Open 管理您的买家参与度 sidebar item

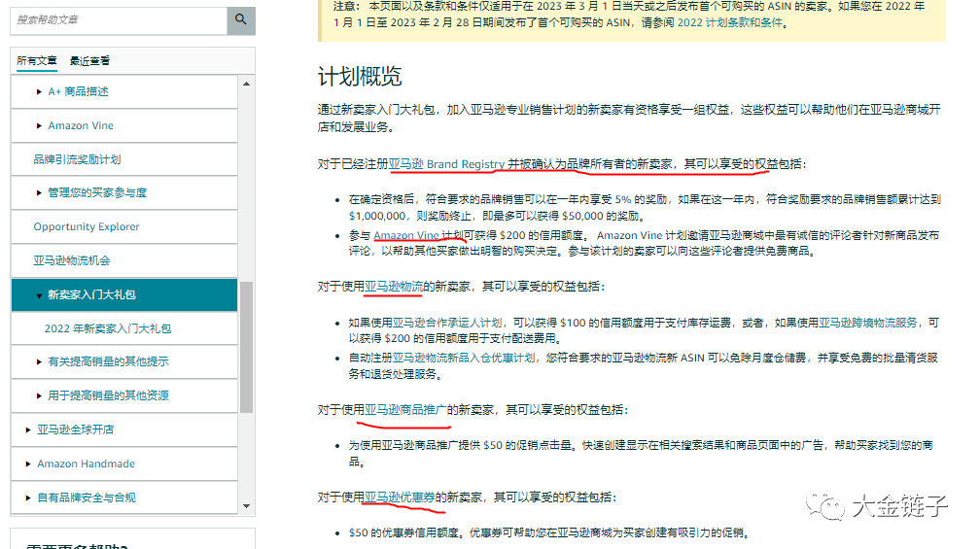(97, 193)
